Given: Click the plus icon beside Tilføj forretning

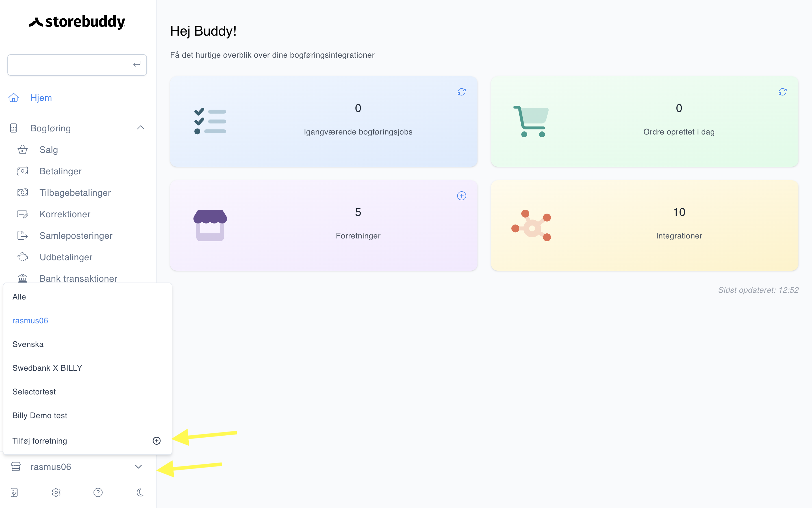Looking at the screenshot, I should pyautogui.click(x=157, y=440).
